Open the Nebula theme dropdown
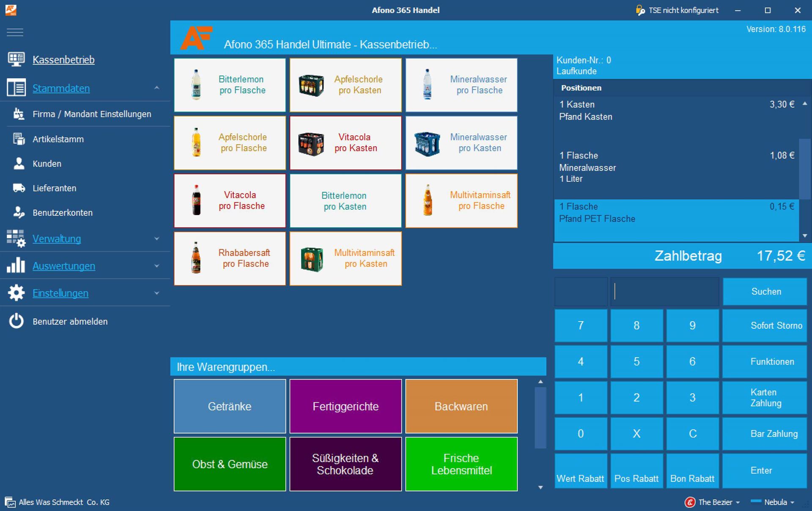This screenshot has height=511, width=812. pyautogui.click(x=792, y=503)
